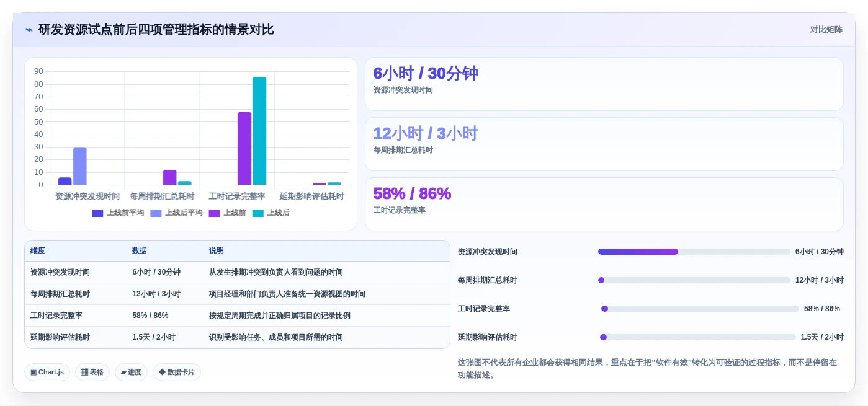
Task: Click the 表格 tag chip
Action: (92, 373)
